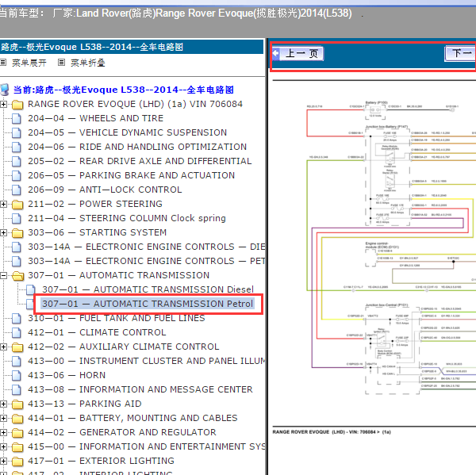Expand the 413-13 PARKING AID folder

tap(3, 404)
